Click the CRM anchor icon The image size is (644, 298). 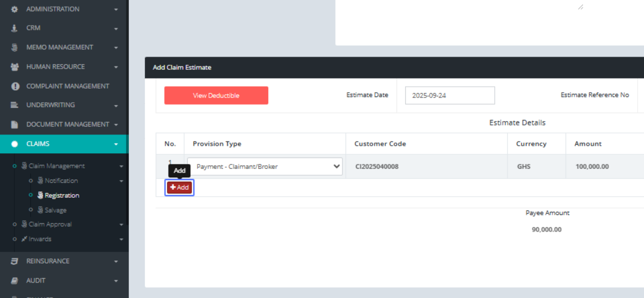(15, 28)
